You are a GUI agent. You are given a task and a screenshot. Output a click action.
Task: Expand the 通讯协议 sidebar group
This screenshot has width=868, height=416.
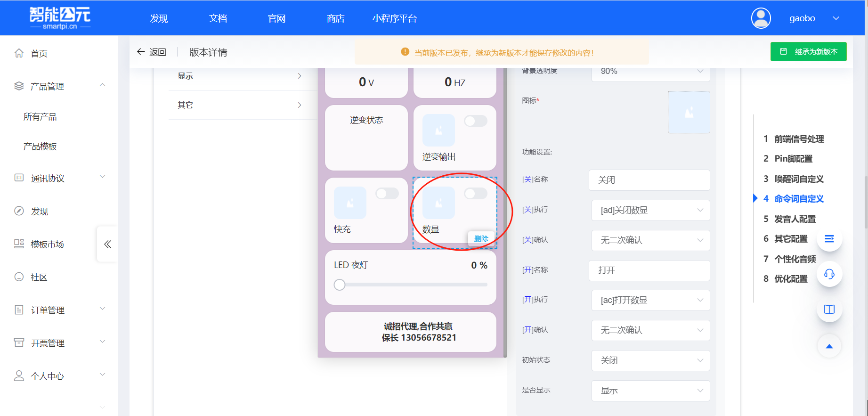click(102, 177)
